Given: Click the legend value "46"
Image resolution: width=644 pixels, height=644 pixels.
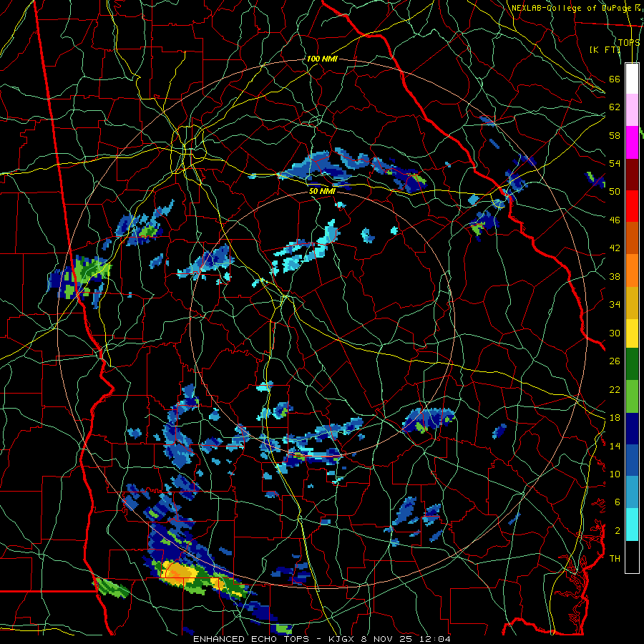Looking at the screenshot, I should (615, 220).
